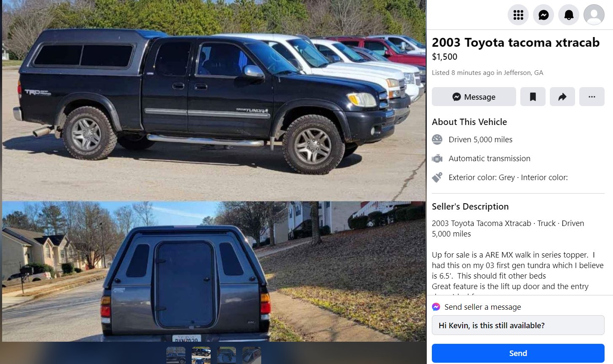Save listing with the bookmark icon
The height and width of the screenshot is (364, 613).
click(533, 97)
